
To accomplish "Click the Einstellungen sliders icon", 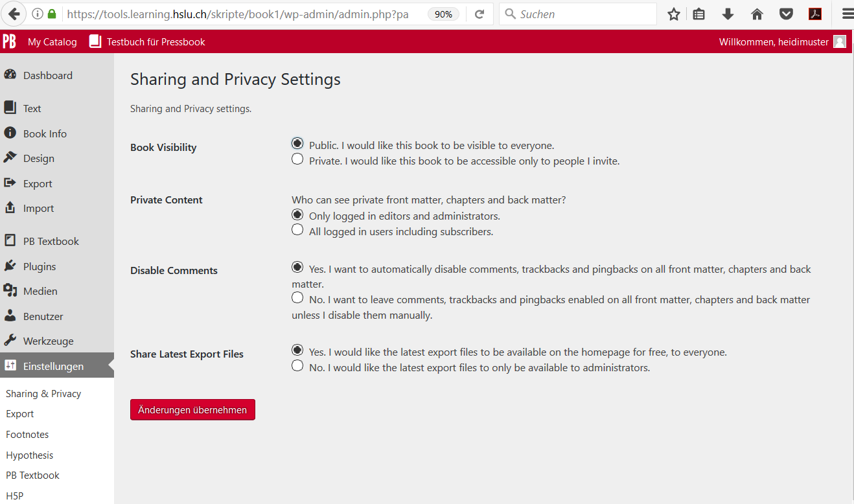I will point(10,365).
